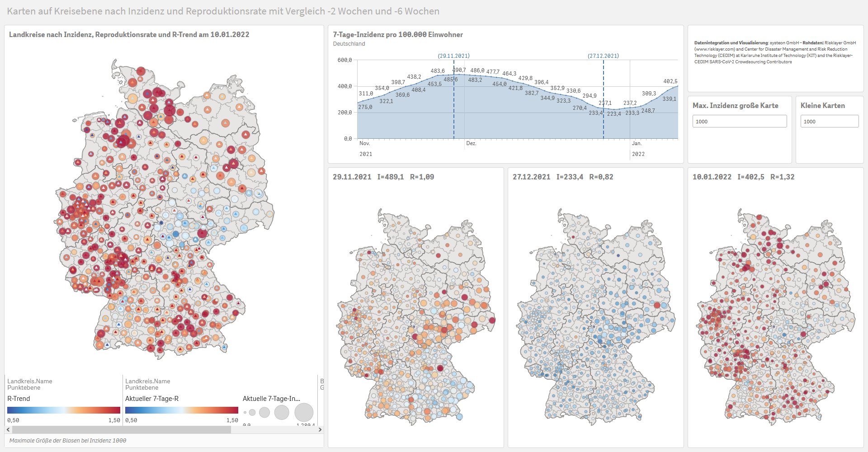Click the horizontal legend scrollbar thumb
This screenshot has height=452, width=868.
click(x=121, y=429)
